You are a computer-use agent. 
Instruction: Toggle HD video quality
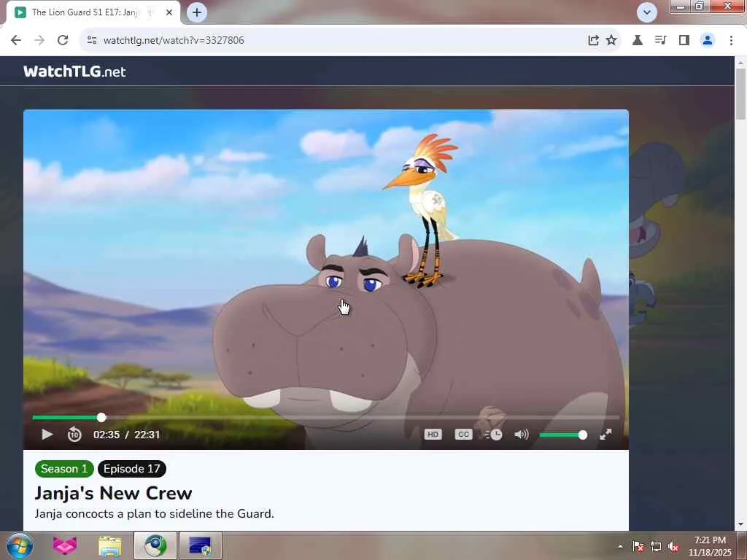click(433, 435)
